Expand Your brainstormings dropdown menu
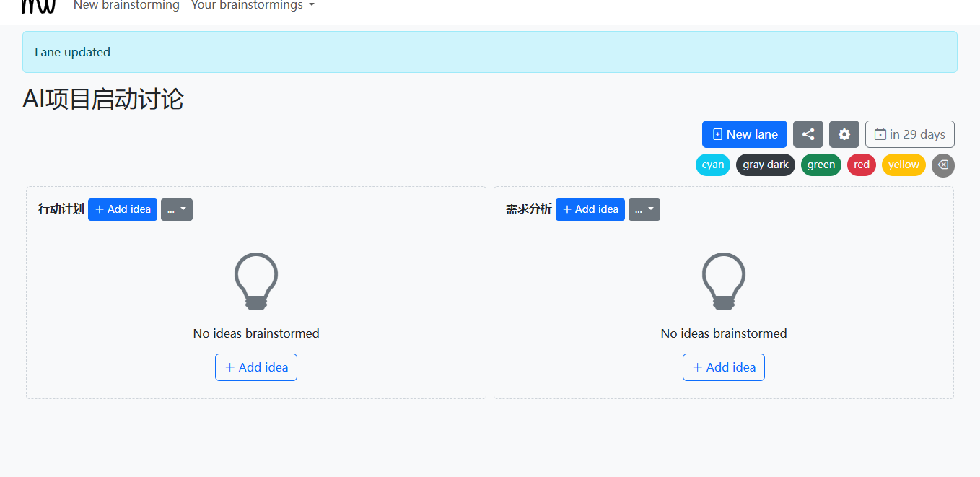This screenshot has height=477, width=980. (x=253, y=6)
